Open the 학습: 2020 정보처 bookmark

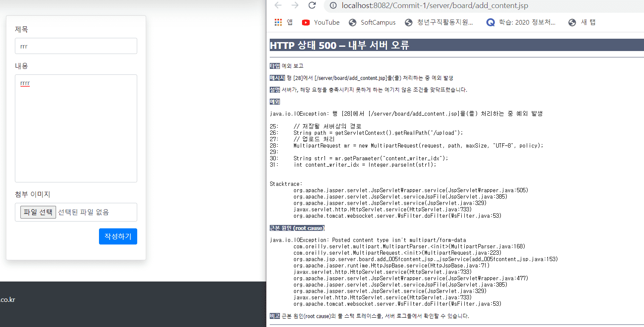pyautogui.click(x=521, y=23)
